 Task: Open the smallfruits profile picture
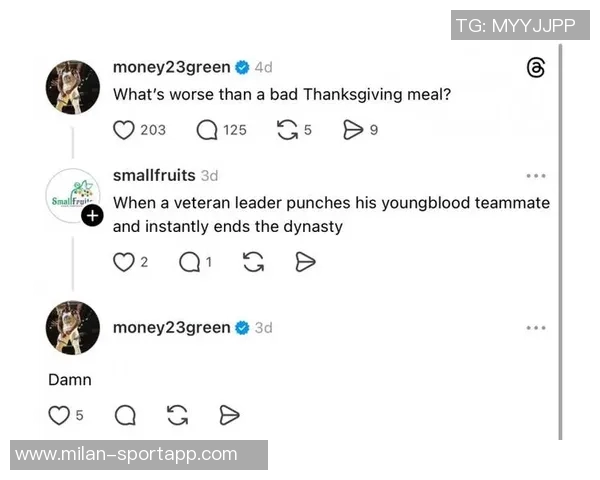(72, 195)
